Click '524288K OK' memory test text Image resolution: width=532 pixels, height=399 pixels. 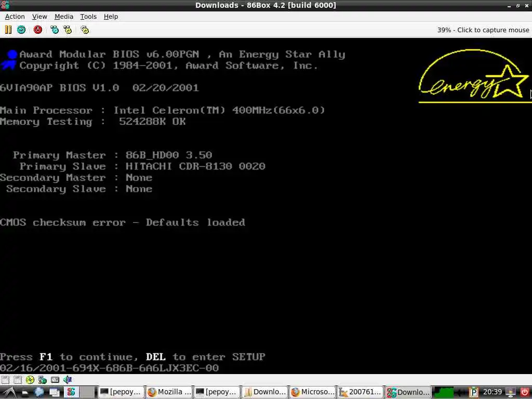click(x=152, y=122)
